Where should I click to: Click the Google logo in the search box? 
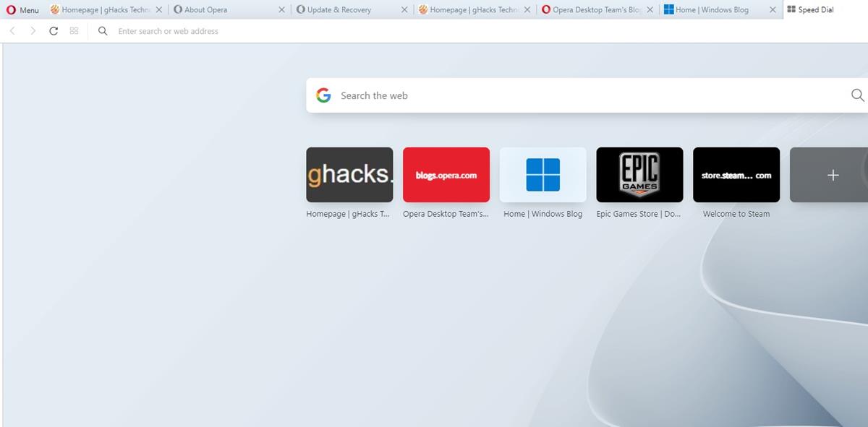click(323, 95)
